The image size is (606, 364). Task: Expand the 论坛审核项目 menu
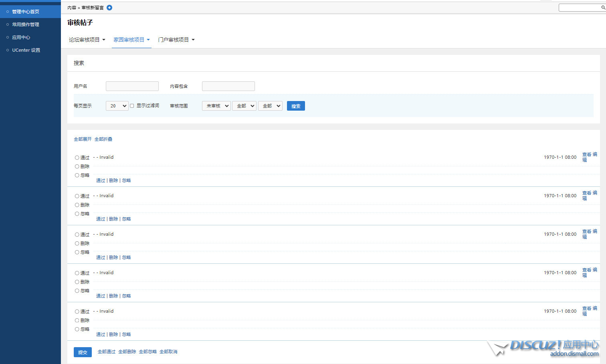pyautogui.click(x=87, y=40)
